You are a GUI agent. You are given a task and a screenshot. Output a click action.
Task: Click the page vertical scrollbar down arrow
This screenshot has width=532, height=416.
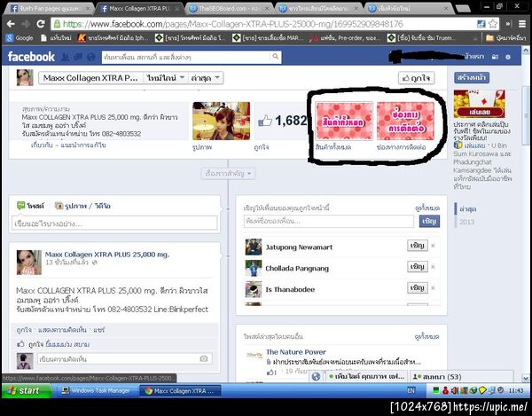coord(526,378)
